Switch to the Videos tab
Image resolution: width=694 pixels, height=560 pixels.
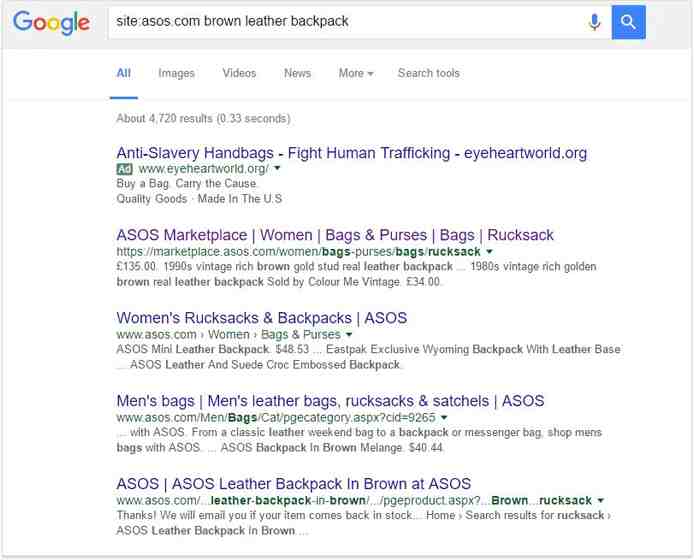tap(239, 73)
